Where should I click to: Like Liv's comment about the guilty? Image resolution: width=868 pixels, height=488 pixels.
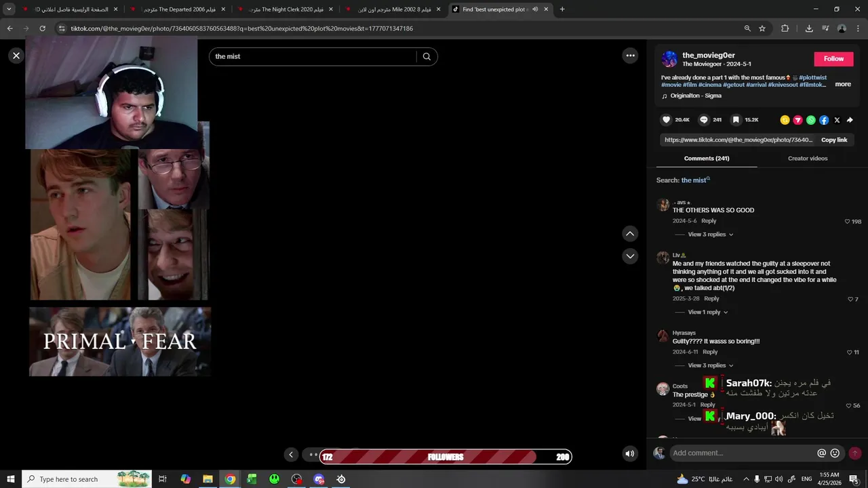[x=850, y=300]
